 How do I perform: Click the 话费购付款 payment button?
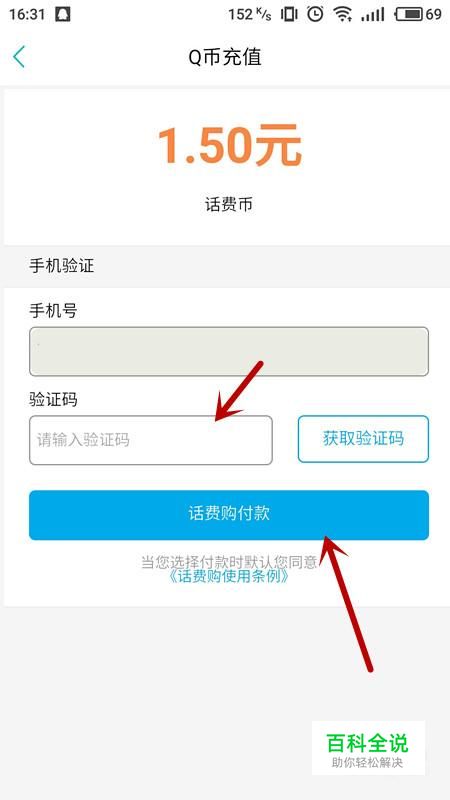point(229,515)
